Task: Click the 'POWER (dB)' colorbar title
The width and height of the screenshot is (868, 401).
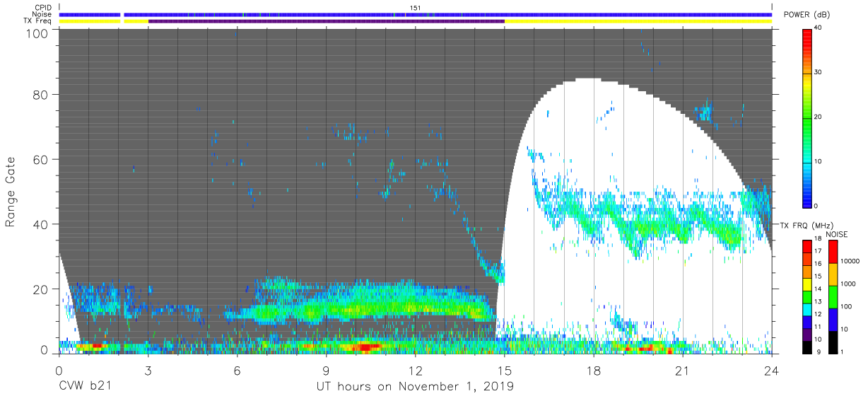Action: [807, 15]
